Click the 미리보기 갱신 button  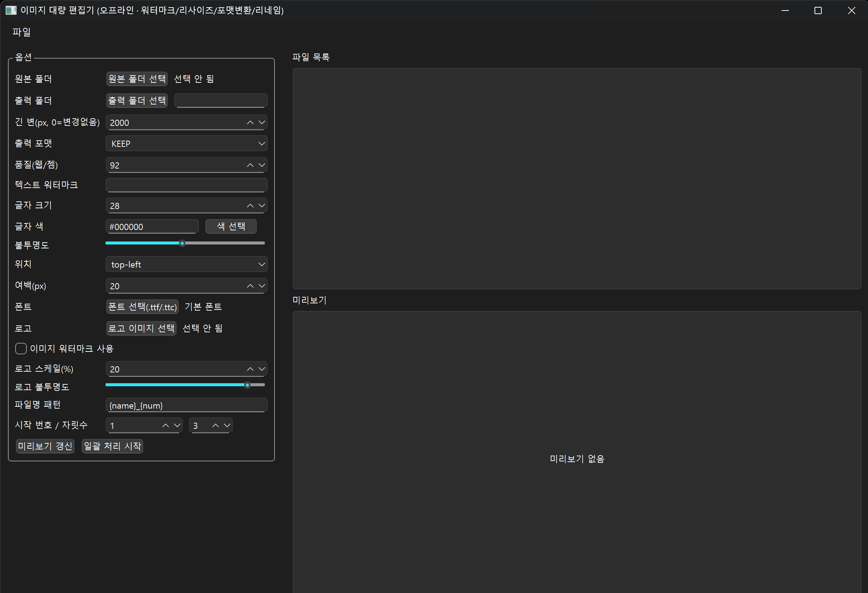pyautogui.click(x=45, y=446)
